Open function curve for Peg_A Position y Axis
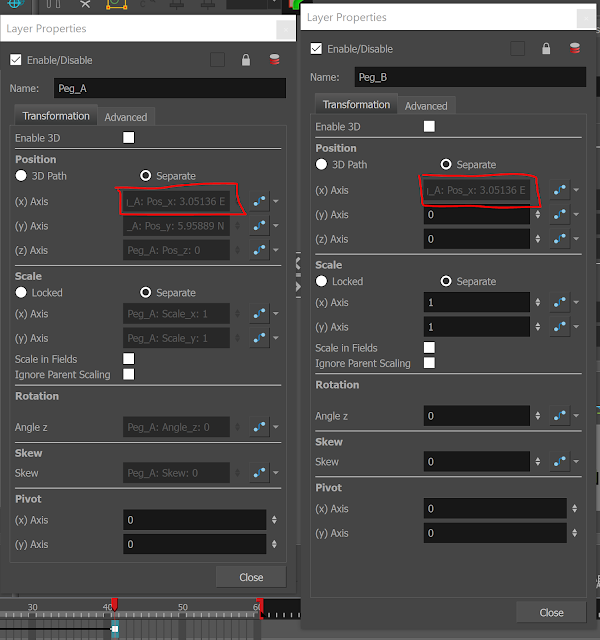Screen dimensions: 600x640 tap(259, 226)
